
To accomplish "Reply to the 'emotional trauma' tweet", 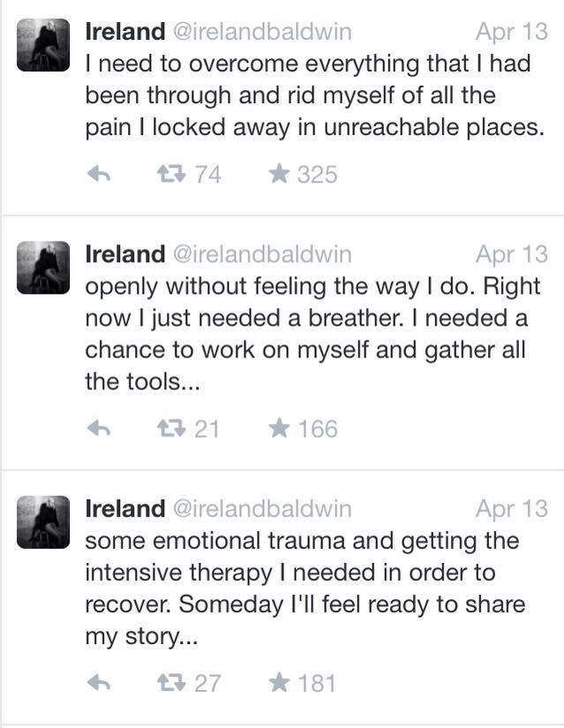I will pos(99,682).
